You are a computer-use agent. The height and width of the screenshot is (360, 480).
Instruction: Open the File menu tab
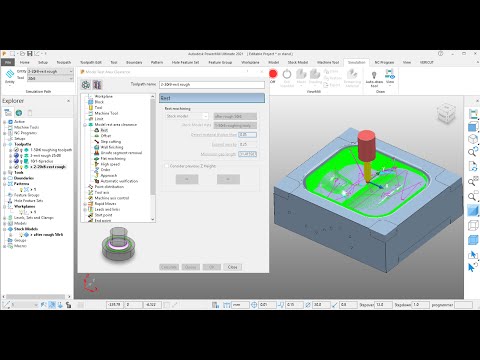point(8,62)
